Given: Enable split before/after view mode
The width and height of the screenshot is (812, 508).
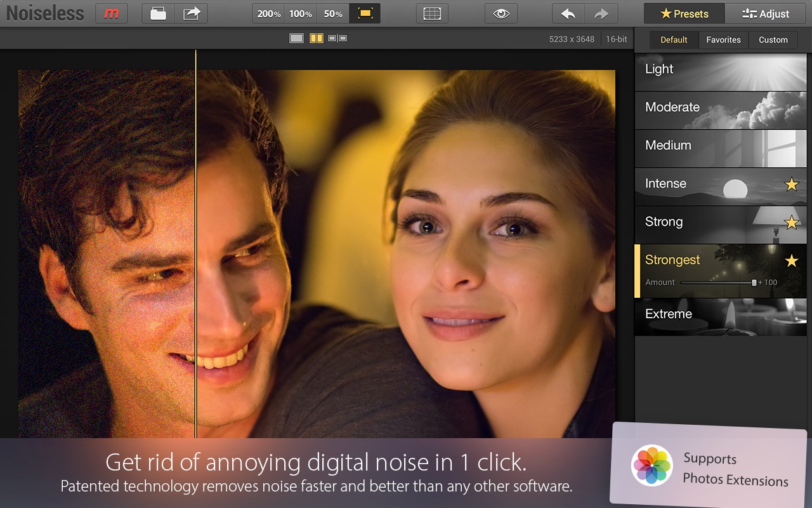Looking at the screenshot, I should pos(316,39).
